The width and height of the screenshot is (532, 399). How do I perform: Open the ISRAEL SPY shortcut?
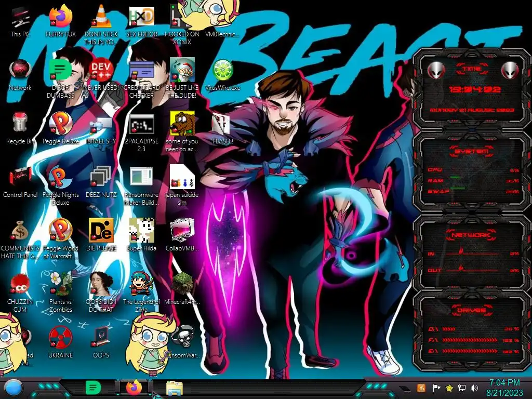point(101,125)
